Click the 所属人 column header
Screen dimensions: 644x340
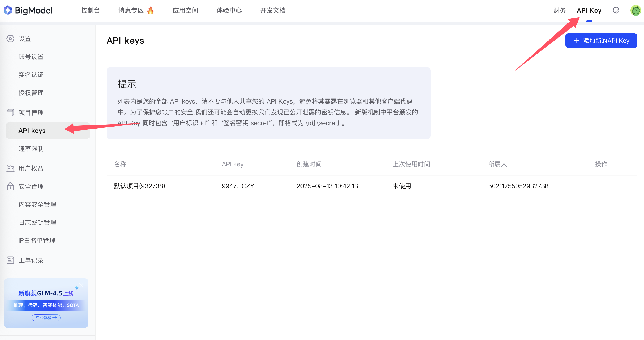tap(498, 164)
